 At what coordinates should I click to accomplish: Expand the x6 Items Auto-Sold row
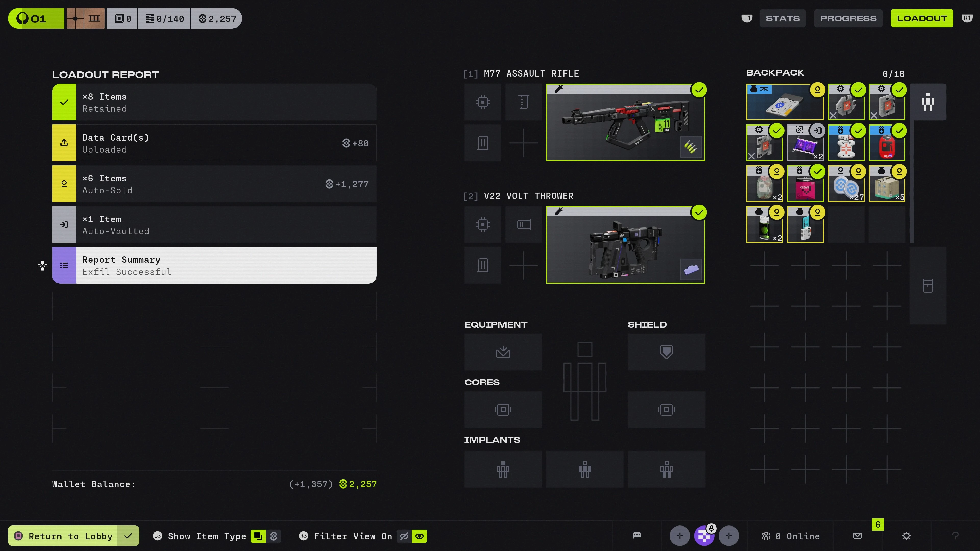pyautogui.click(x=214, y=184)
